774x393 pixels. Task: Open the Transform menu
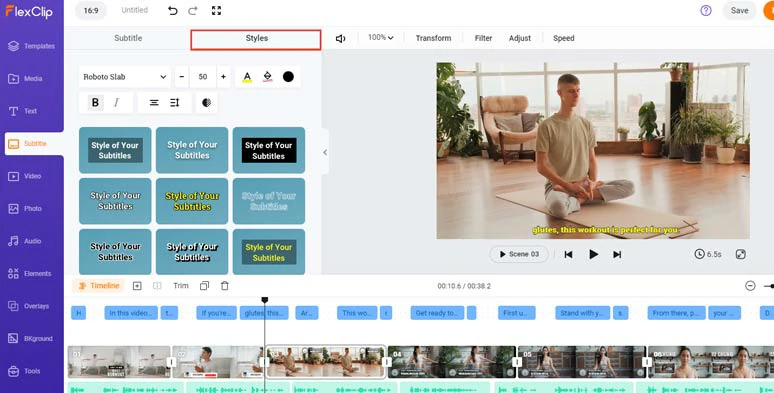coord(433,38)
